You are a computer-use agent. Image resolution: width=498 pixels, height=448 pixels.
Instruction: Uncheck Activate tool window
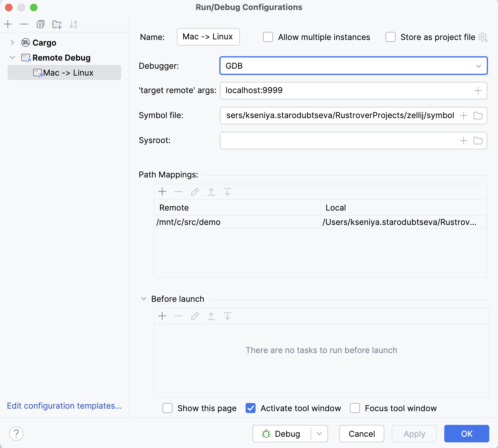click(x=251, y=408)
